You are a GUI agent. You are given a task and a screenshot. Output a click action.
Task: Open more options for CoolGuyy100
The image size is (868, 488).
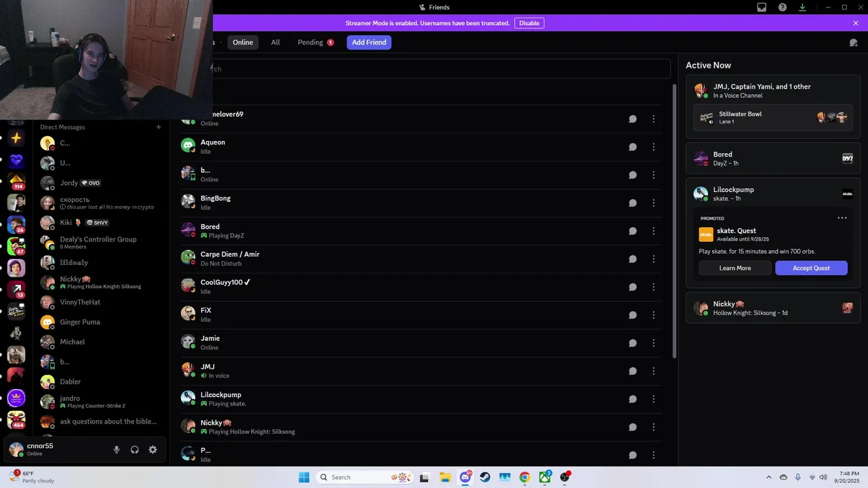pyautogui.click(x=654, y=287)
